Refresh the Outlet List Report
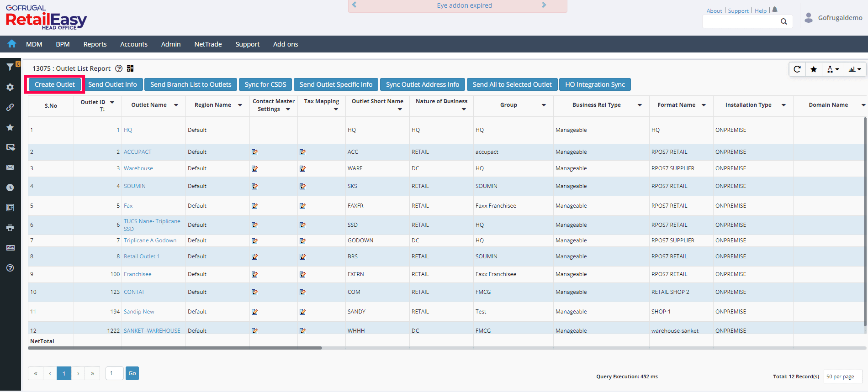This screenshot has height=392, width=868. click(797, 69)
